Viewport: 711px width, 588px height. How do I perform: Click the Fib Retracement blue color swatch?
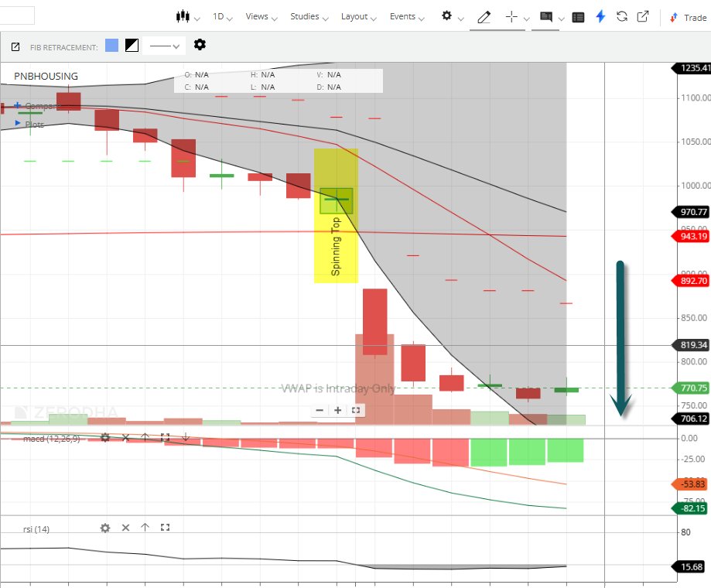pos(111,46)
